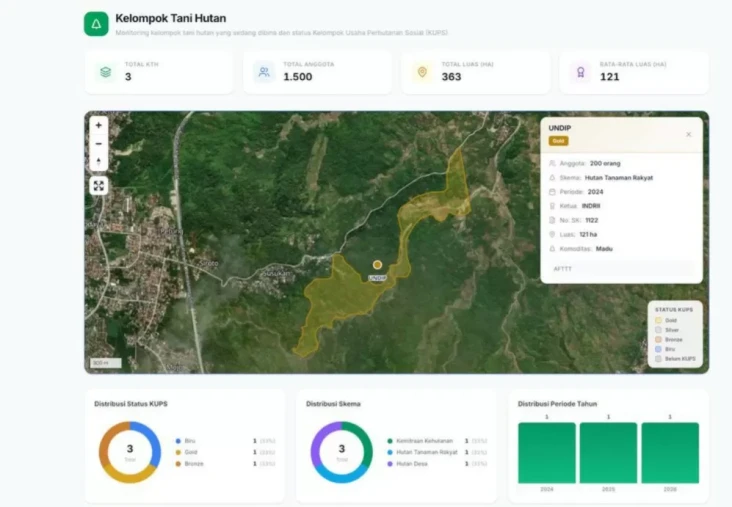Click the Total Luas location pin icon

tap(422, 72)
